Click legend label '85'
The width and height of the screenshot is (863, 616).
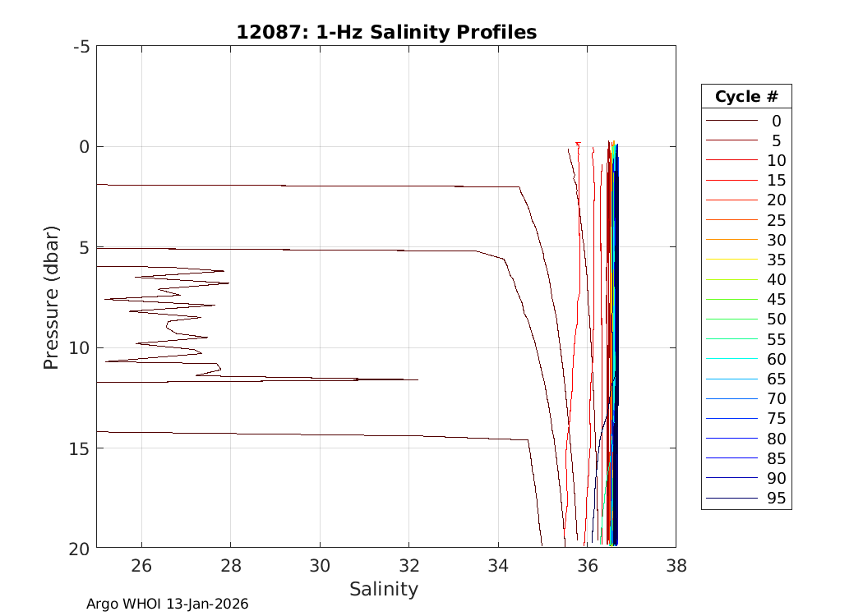click(x=776, y=458)
